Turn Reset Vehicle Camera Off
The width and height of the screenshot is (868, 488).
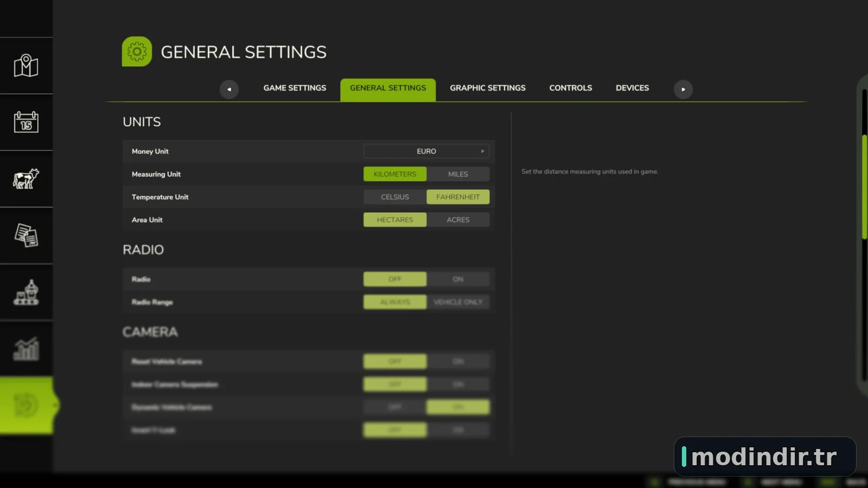tap(395, 362)
